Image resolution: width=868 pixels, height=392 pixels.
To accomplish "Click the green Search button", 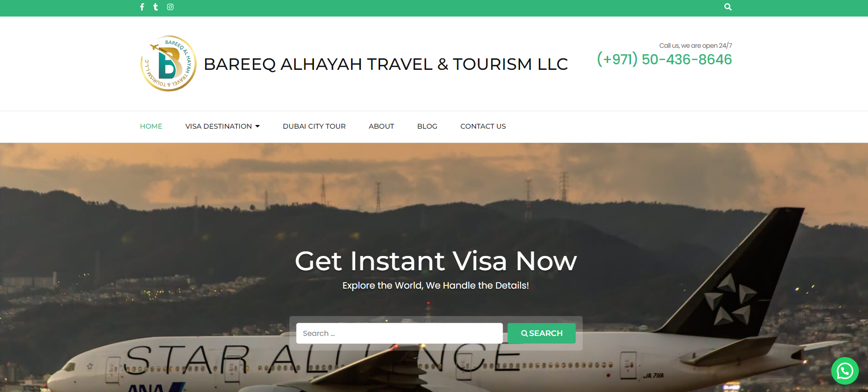I will [x=542, y=333].
